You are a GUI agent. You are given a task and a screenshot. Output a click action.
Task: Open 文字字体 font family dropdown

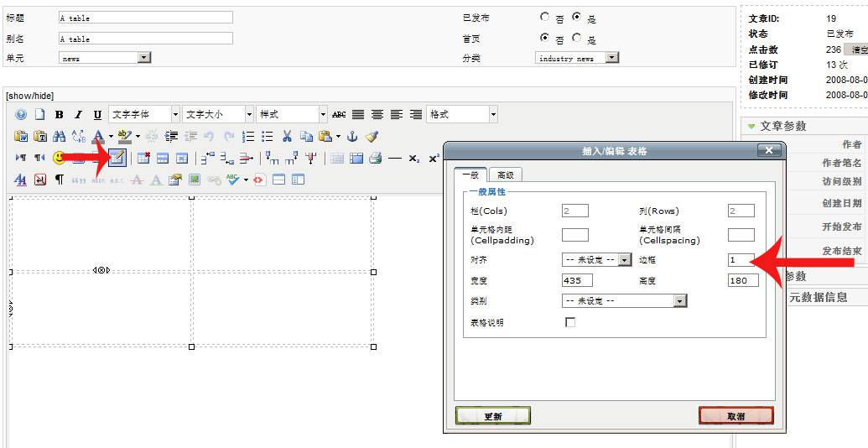point(144,115)
